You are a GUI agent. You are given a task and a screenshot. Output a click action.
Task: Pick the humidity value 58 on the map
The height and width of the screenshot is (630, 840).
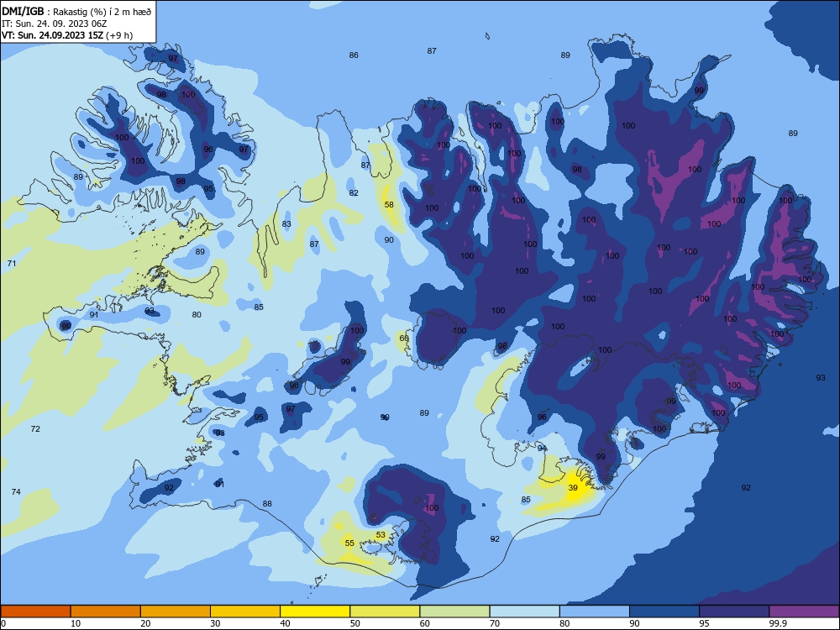tap(389, 205)
